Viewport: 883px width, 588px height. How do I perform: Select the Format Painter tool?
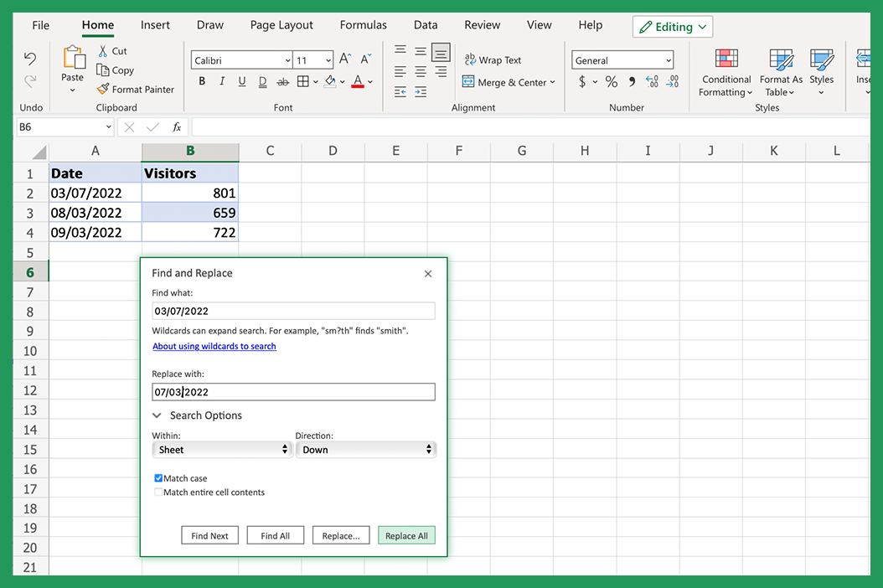136,89
